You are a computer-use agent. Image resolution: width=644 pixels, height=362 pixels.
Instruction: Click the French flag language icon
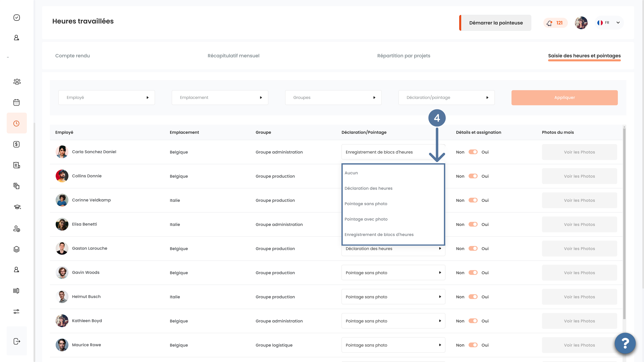coord(600,23)
